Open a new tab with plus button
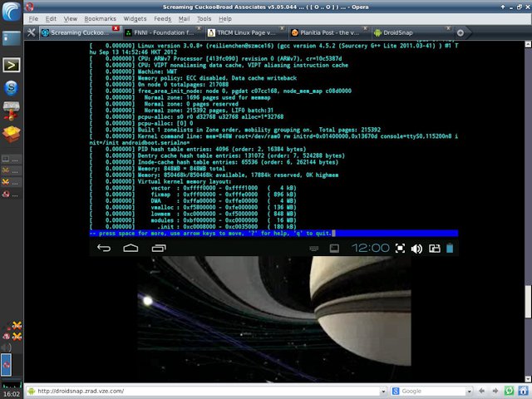532x399 pixels. tap(461, 33)
